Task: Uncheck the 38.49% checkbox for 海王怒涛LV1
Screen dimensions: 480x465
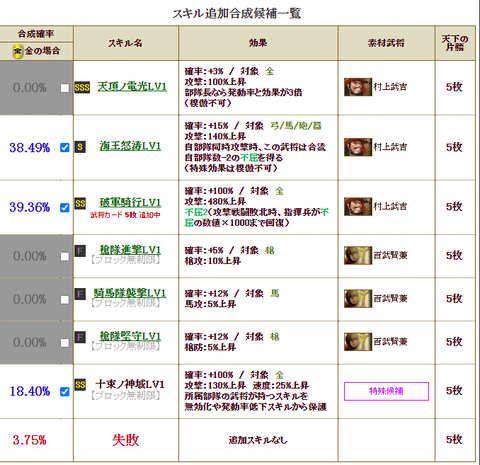Action: [x=65, y=147]
